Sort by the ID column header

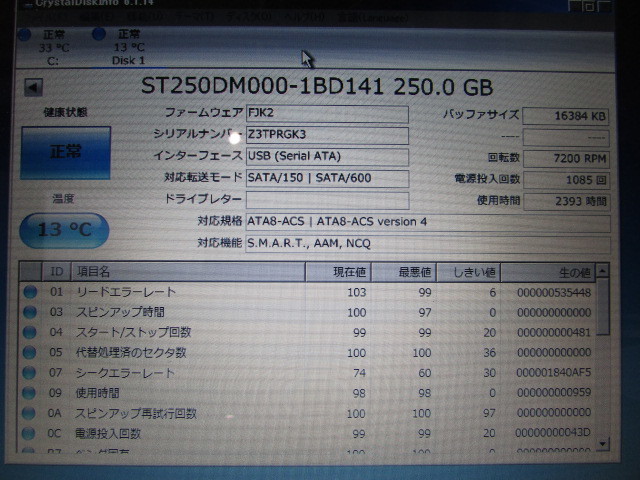pos(56,272)
